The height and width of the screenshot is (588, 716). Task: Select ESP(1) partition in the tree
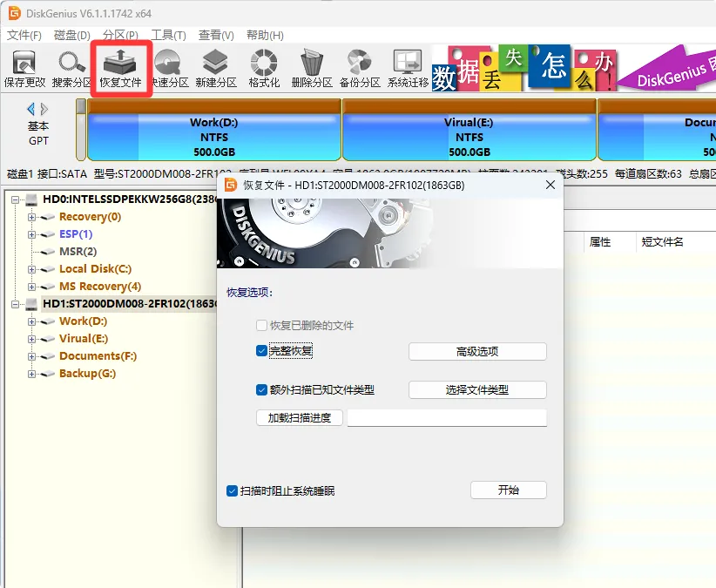click(76, 234)
